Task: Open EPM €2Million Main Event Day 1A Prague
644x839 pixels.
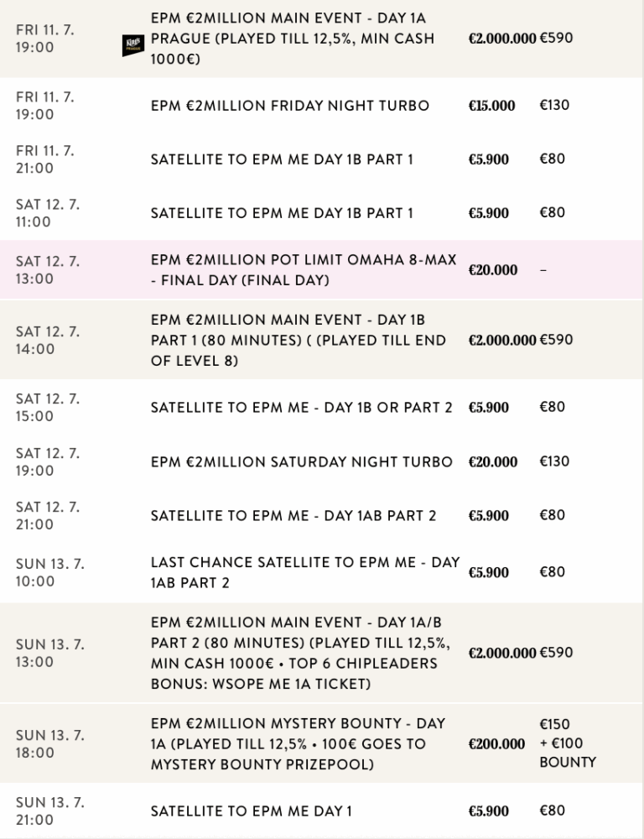Action: [292, 39]
